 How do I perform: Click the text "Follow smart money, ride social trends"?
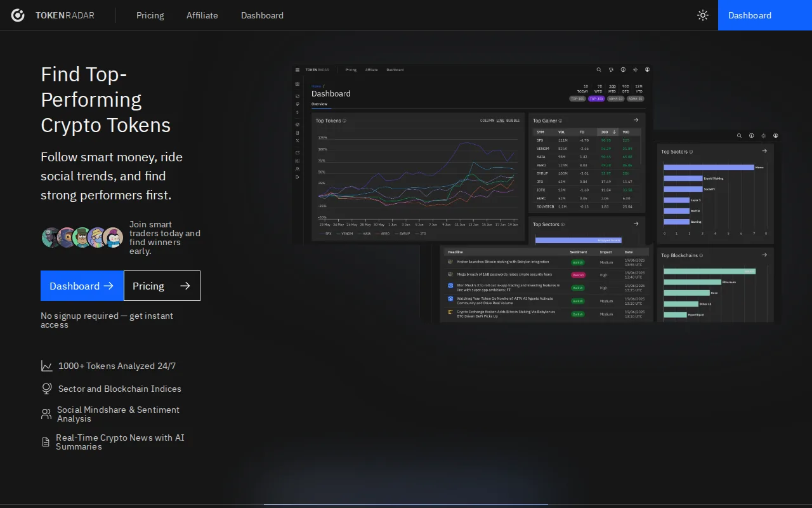[112, 176]
